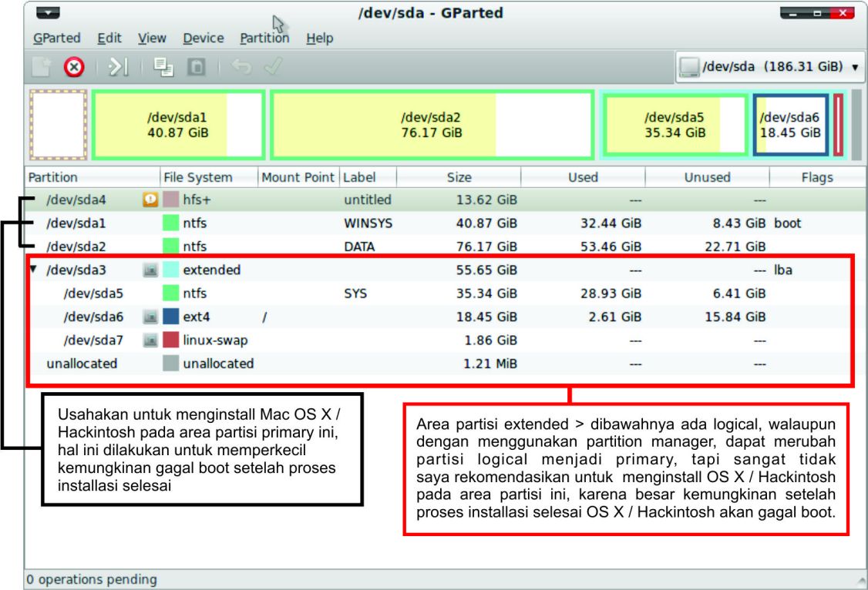The width and height of the screenshot is (868, 590).
Task: Click the blue ext4 color swatch
Action: [170, 317]
